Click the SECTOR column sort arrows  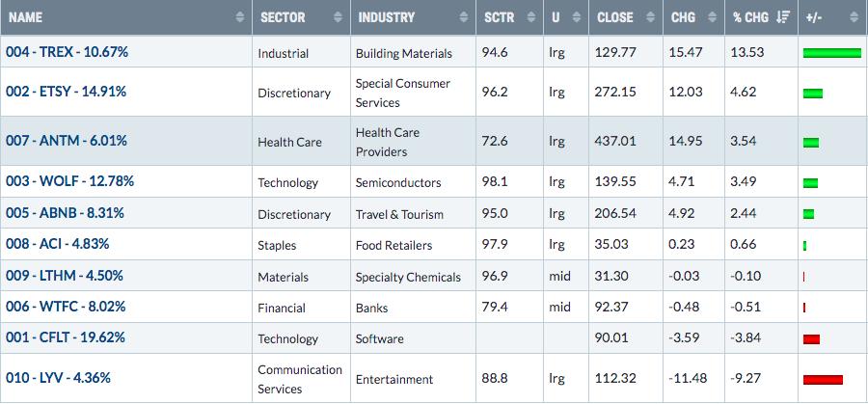point(339,17)
